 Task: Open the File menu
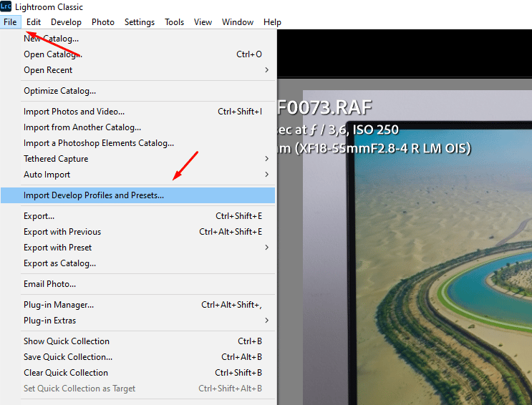click(10, 22)
